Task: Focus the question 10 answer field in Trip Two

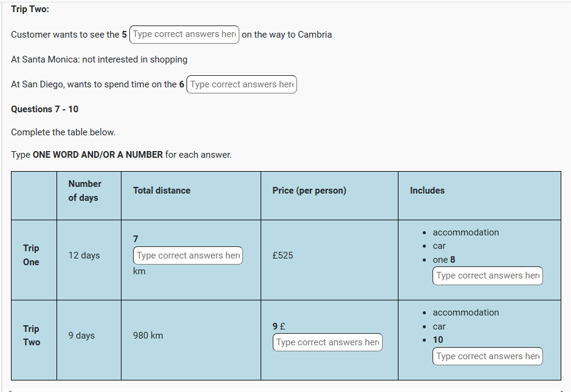Action: click(x=487, y=356)
